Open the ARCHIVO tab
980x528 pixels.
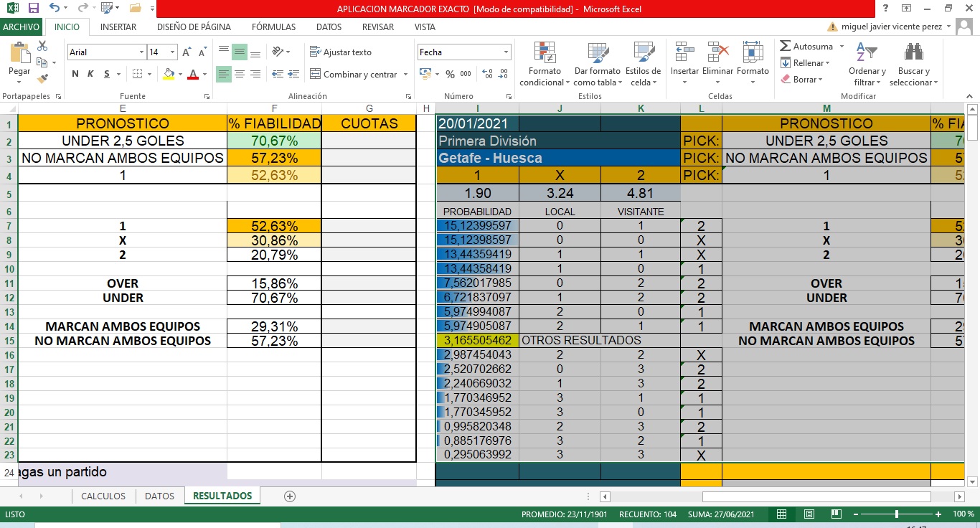22,27
